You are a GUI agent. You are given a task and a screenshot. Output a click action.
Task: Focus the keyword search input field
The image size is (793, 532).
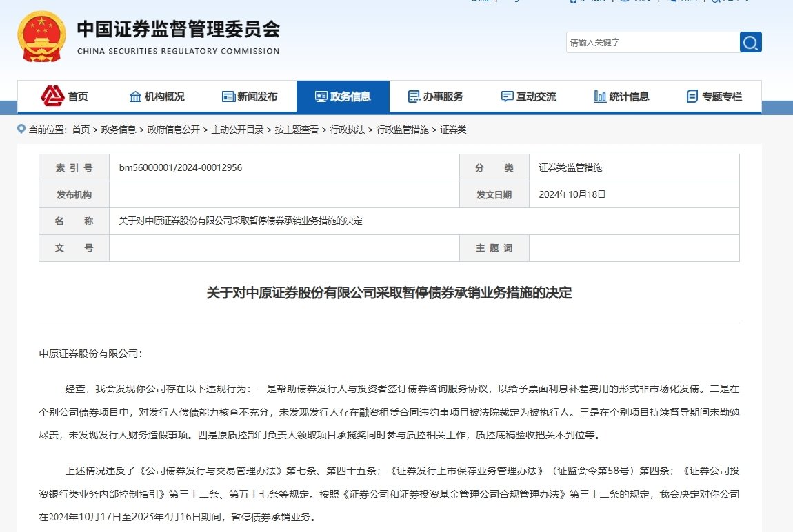pyautogui.click(x=653, y=43)
